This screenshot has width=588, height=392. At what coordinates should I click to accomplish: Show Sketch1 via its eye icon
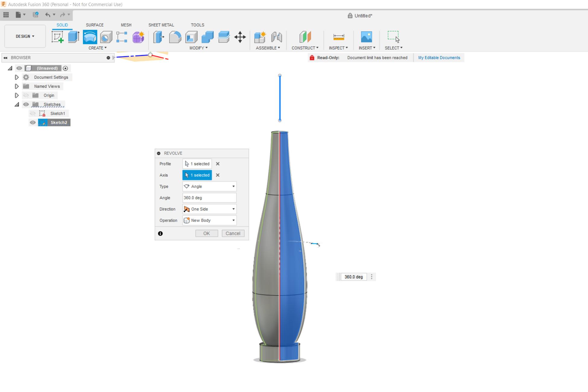click(x=33, y=113)
